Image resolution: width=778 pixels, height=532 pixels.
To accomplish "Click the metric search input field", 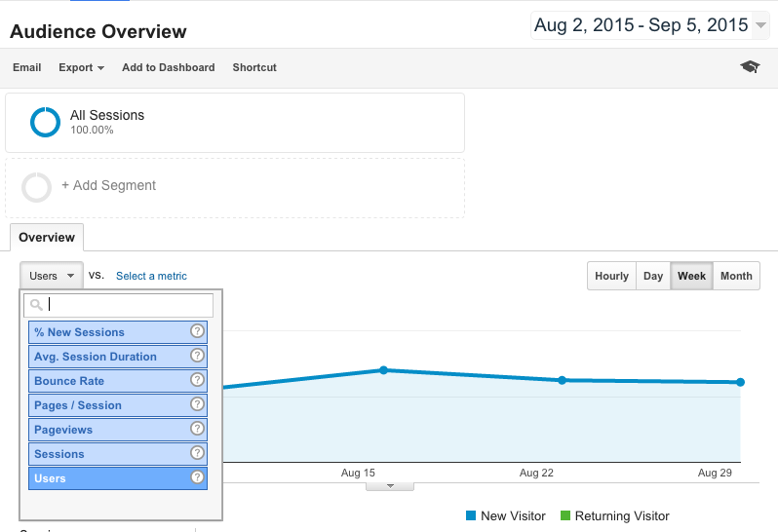I will coord(127,305).
